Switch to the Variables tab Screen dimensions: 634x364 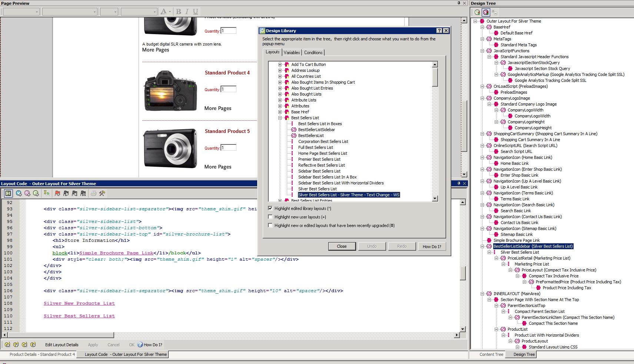(x=292, y=53)
